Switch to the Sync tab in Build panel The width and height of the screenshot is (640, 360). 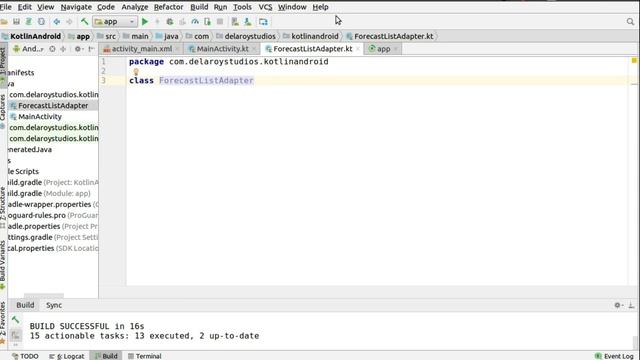pos(54,305)
